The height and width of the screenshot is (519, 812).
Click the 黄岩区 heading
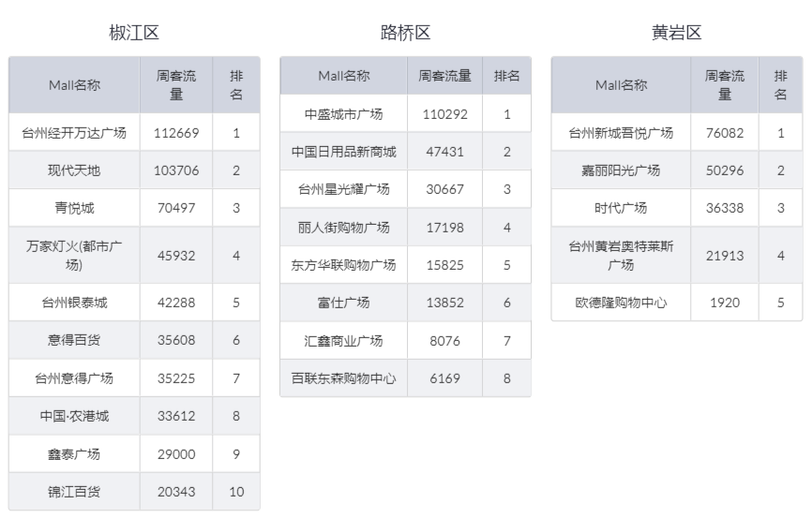click(677, 33)
